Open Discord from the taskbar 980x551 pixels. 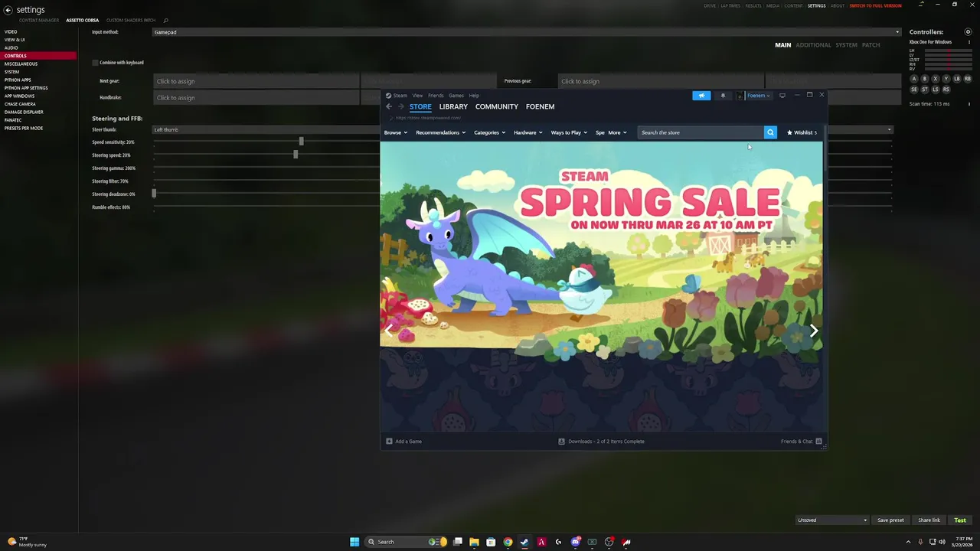point(575,542)
